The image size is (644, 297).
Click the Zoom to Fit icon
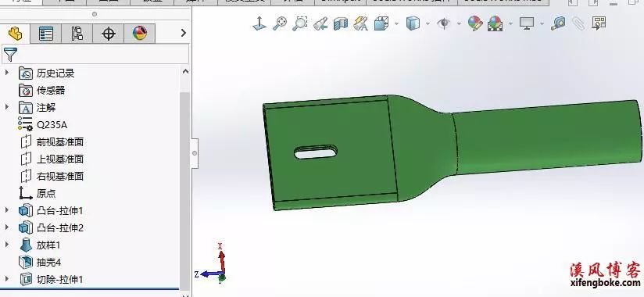[x=280, y=23]
